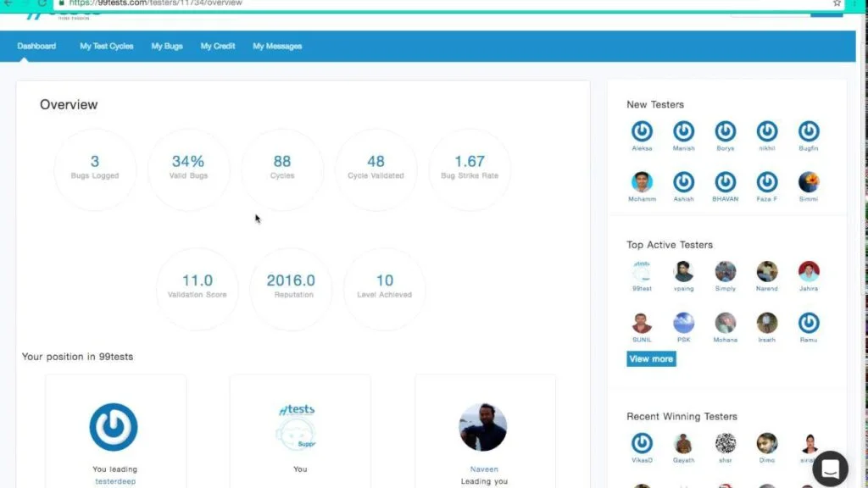
Task: Open My Messages tab
Action: point(277,46)
